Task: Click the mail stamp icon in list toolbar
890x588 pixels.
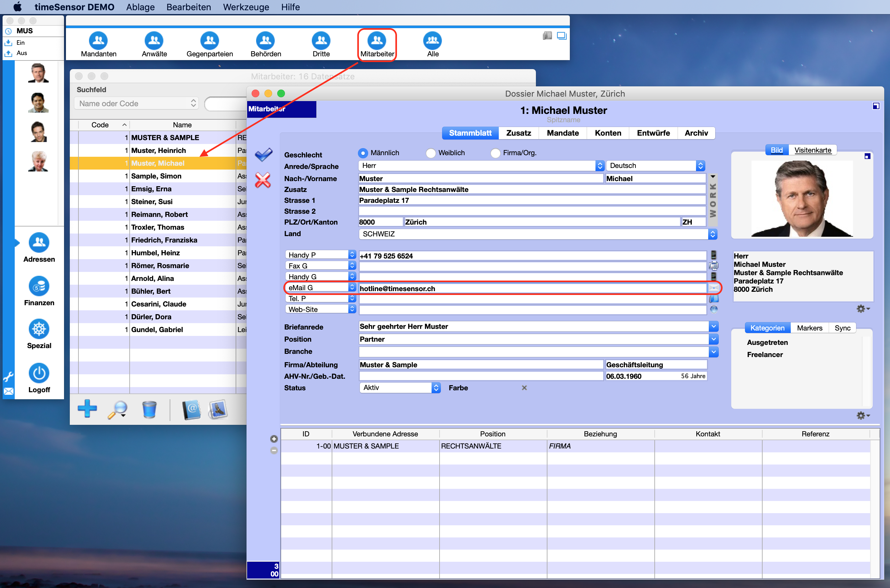Action: tap(218, 409)
